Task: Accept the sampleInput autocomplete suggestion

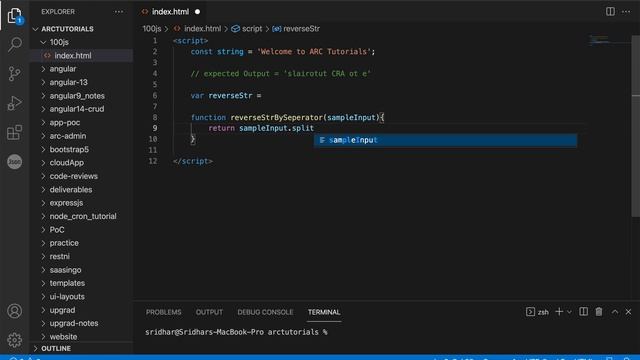Action: pos(445,140)
